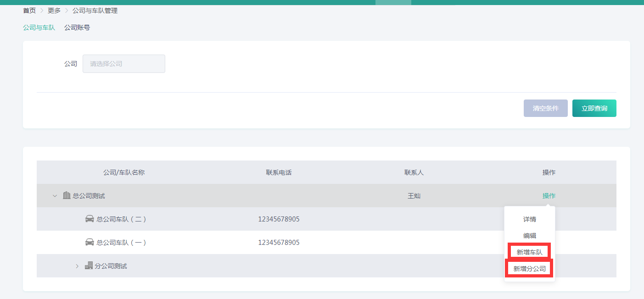Viewport: 644px width, 299px height.
Task: Select the 总公司车队（二） row name
Action: (121, 219)
